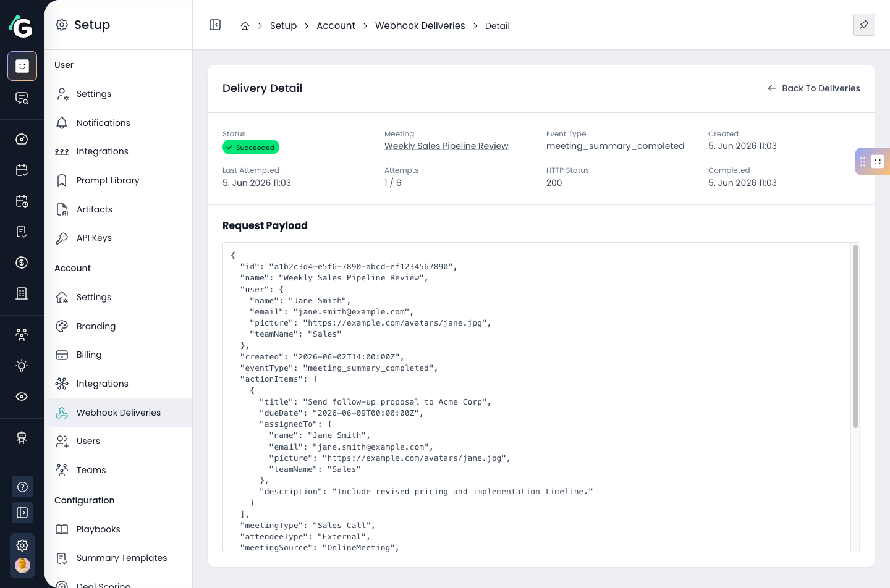Open Teams in sidebar
The width and height of the screenshot is (890, 588).
click(x=118, y=470)
